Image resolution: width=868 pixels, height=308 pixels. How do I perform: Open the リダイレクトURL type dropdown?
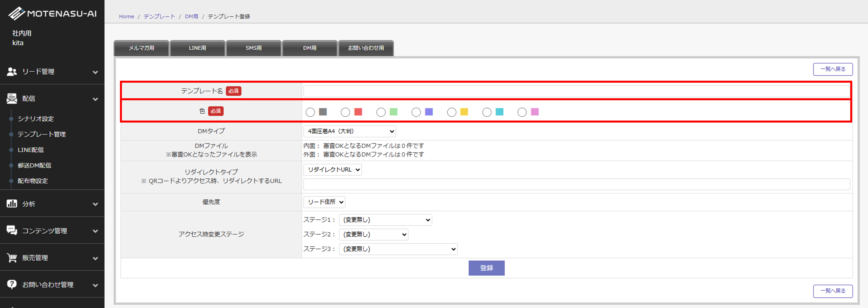point(332,170)
